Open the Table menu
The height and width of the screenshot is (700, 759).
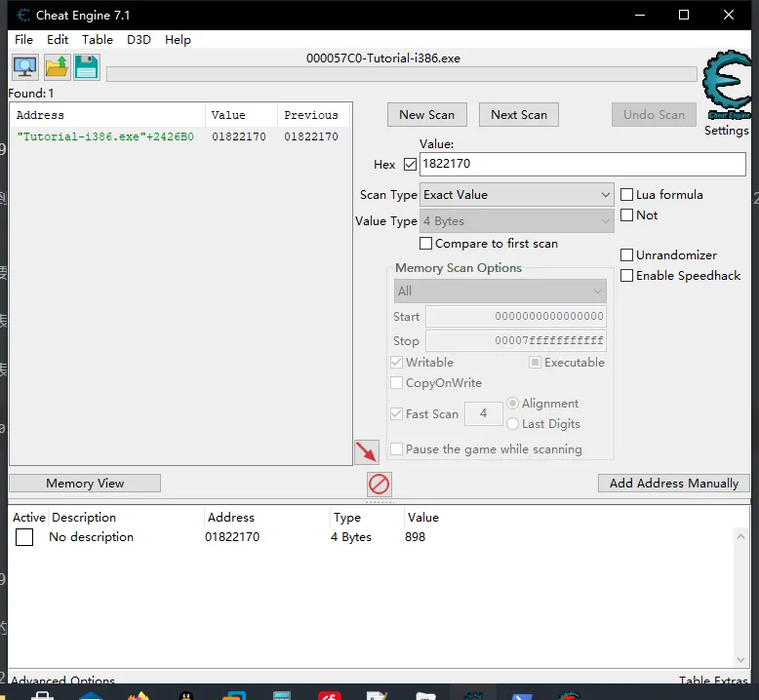click(97, 40)
